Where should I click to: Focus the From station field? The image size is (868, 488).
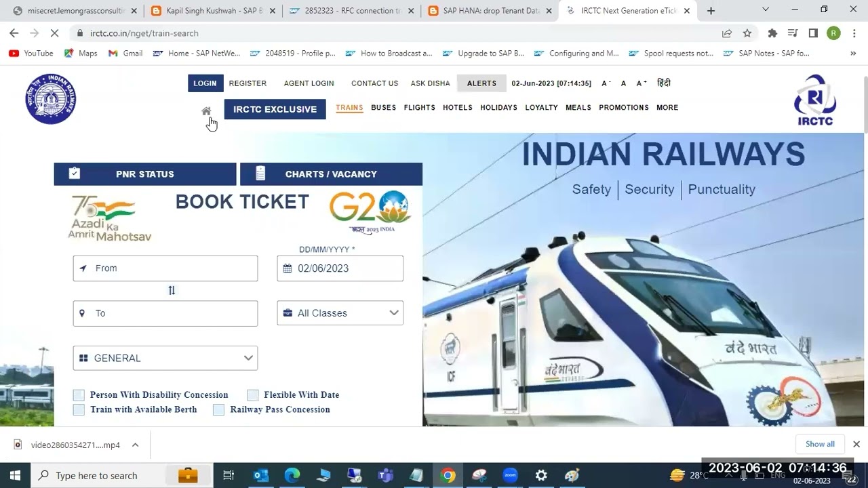pyautogui.click(x=165, y=268)
